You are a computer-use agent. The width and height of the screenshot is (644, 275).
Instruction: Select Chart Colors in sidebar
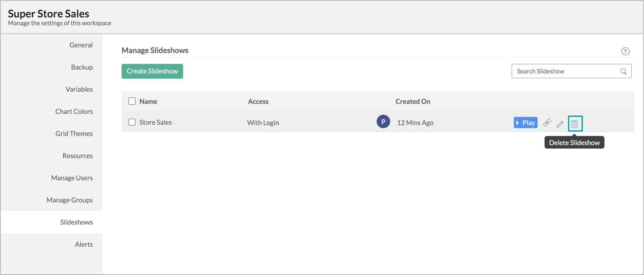point(74,112)
